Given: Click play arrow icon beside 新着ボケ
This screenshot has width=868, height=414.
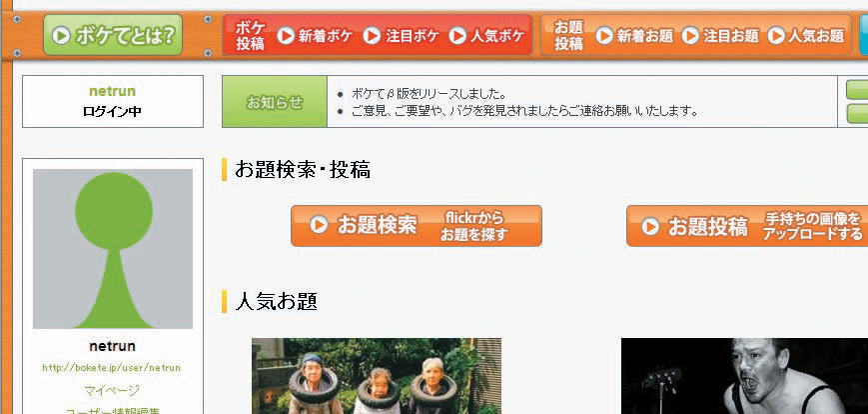Looking at the screenshot, I should click(x=286, y=36).
